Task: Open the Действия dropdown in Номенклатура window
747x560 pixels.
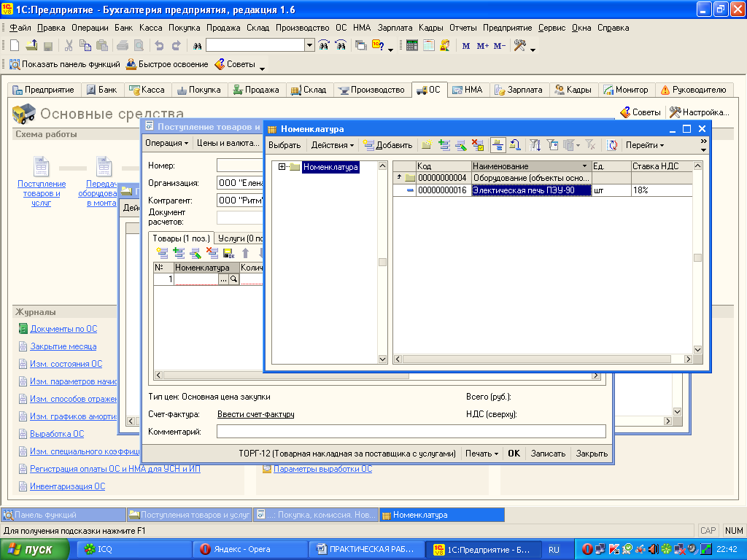Action: pyautogui.click(x=332, y=145)
